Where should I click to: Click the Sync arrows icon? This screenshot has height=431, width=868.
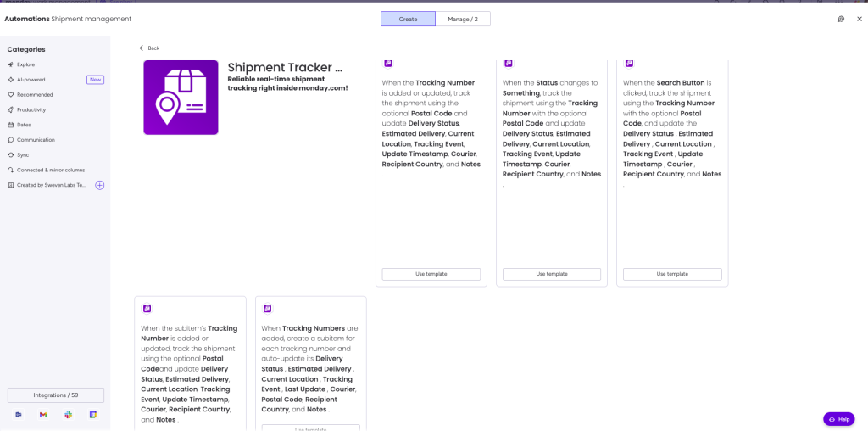[11, 155]
